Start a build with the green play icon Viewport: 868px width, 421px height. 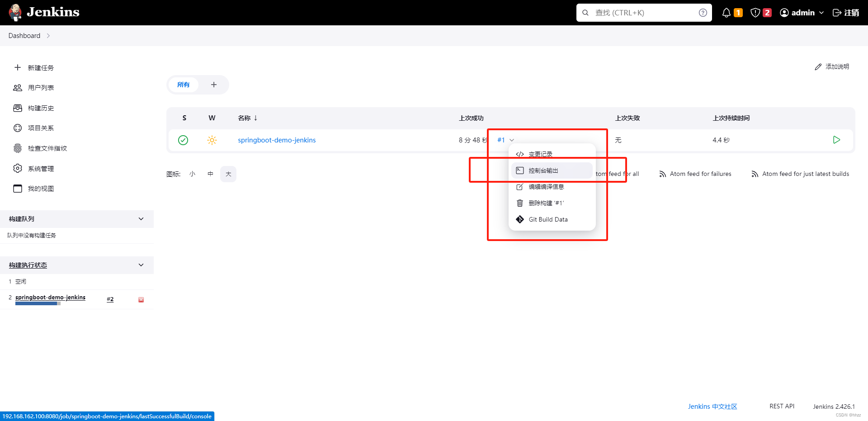coord(836,140)
